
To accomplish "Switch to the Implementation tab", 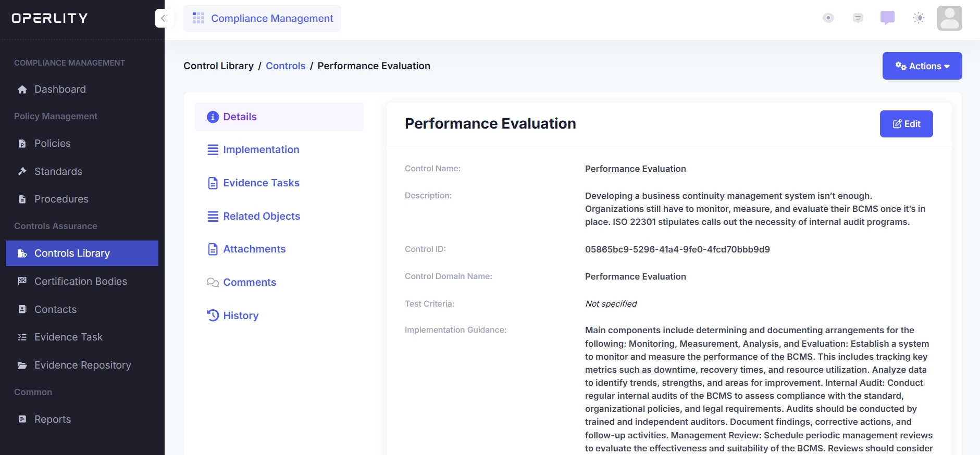I will click(261, 150).
